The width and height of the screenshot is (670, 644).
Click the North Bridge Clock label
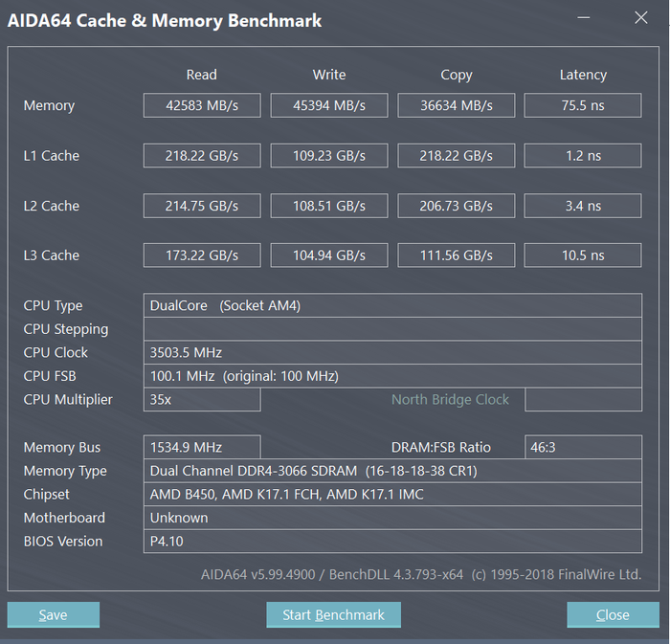[x=451, y=399]
